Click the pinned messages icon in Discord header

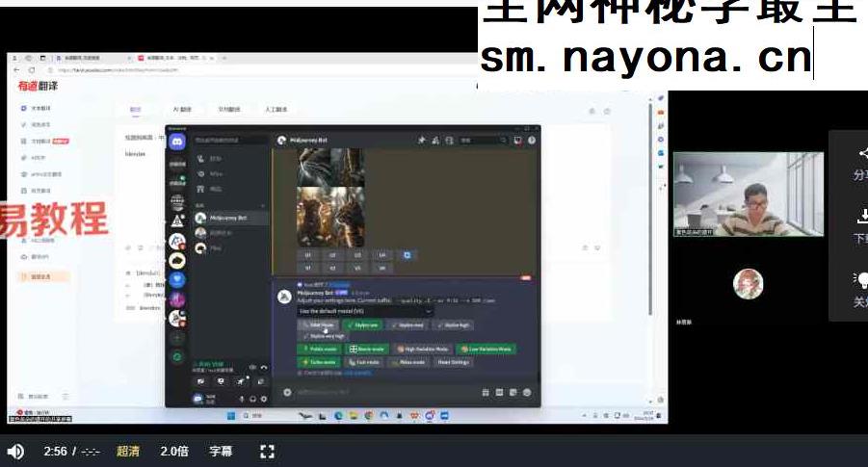(422, 141)
